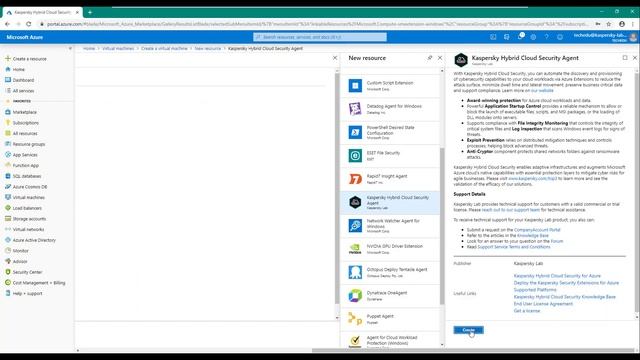Click the Create button for Kaspersky agent
Image resolution: width=640 pixels, height=360 pixels.
tap(468, 330)
